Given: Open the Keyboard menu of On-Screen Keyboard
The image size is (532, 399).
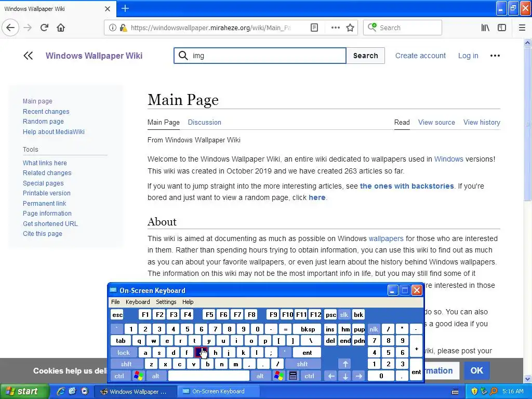Looking at the screenshot, I should click(138, 302).
